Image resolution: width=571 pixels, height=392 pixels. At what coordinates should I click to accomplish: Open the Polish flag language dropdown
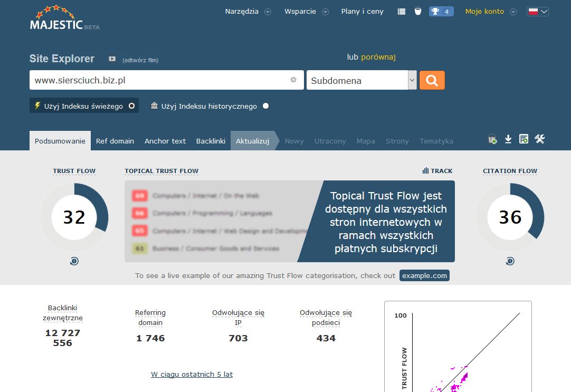538,12
